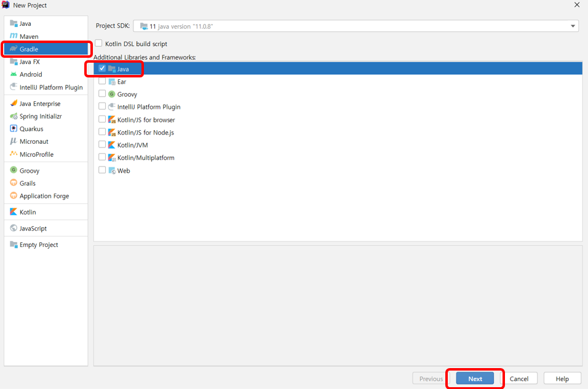Click the 'Application Forge' label

[44, 196]
